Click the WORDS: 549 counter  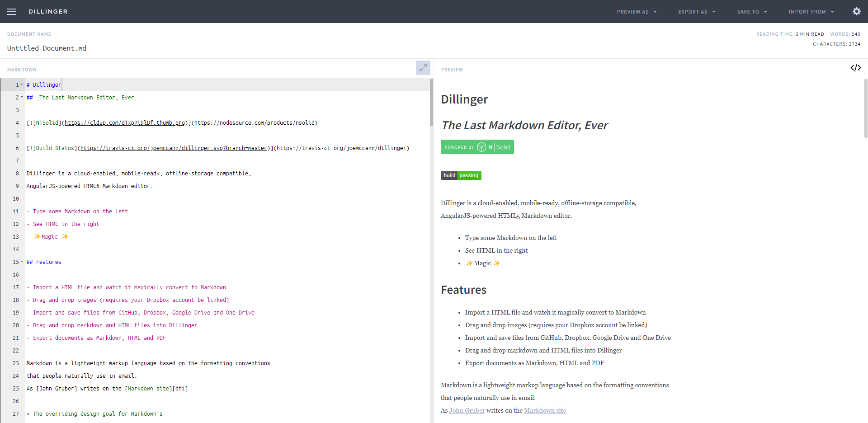click(845, 34)
